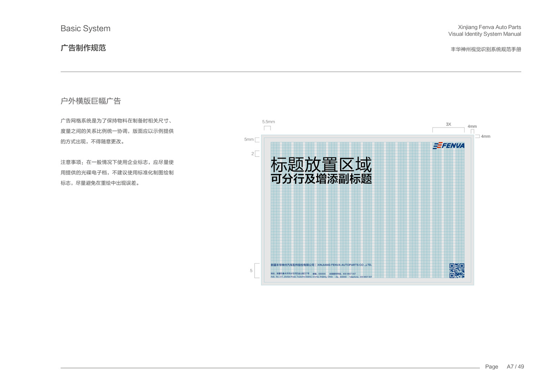The image size is (549, 392).
Task: Click '丰华神州视觉识别系统规范手册' header text
Action: [x=486, y=49]
